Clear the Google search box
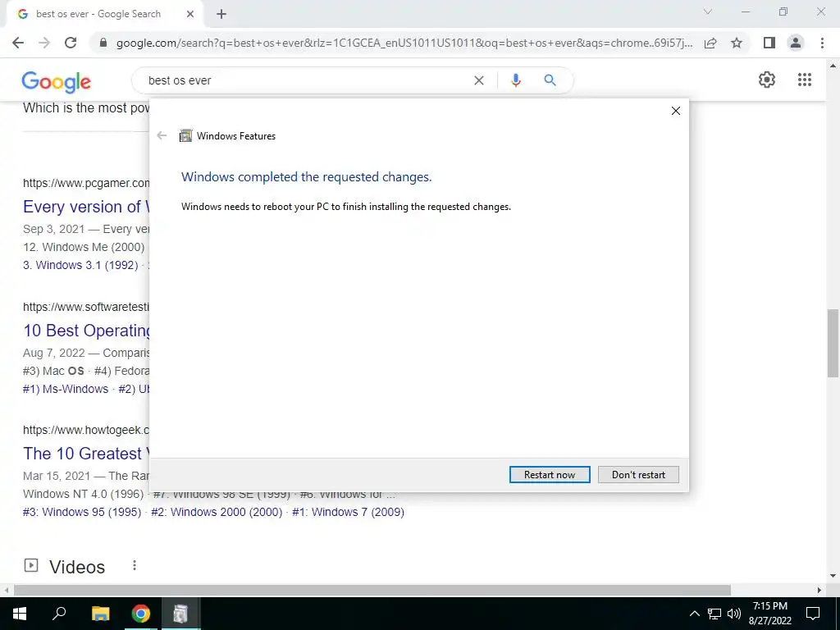840x630 pixels. coord(479,80)
